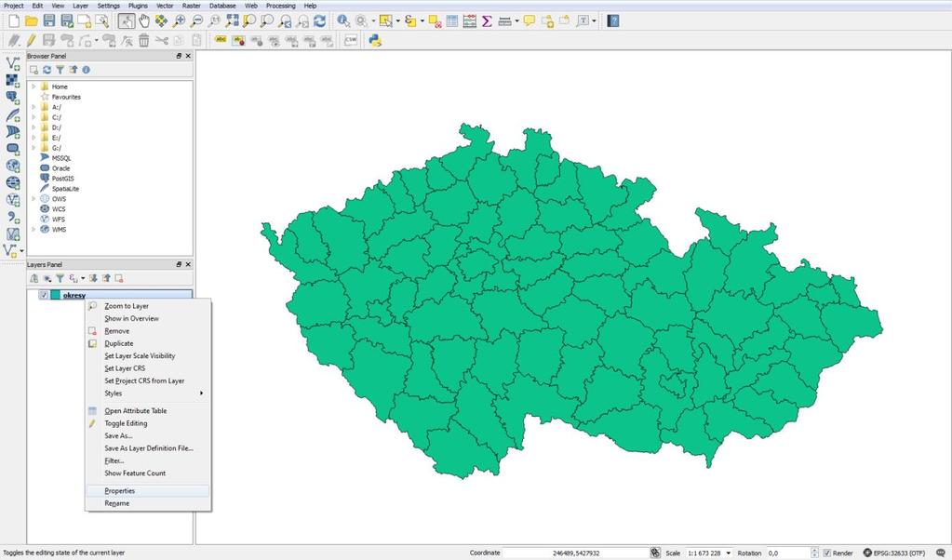
Task: Click Add WMS/WMTS Layer globe icon
Action: click(x=12, y=166)
